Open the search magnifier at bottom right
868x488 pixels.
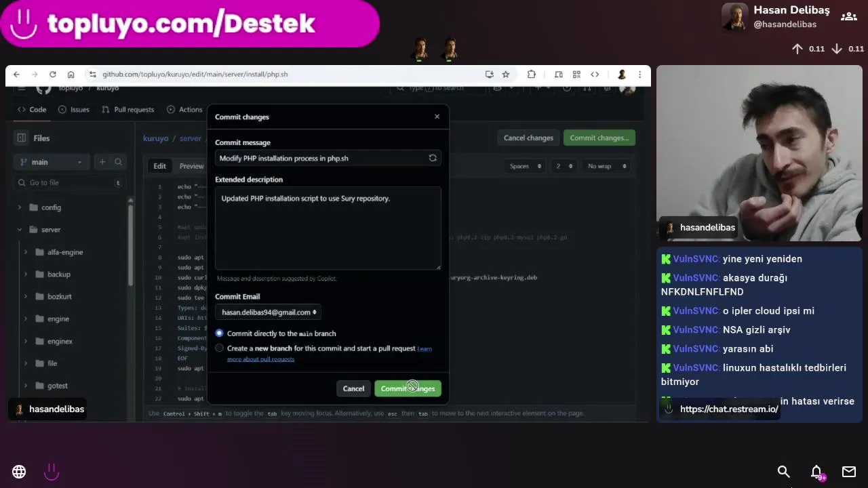pyautogui.click(x=784, y=472)
